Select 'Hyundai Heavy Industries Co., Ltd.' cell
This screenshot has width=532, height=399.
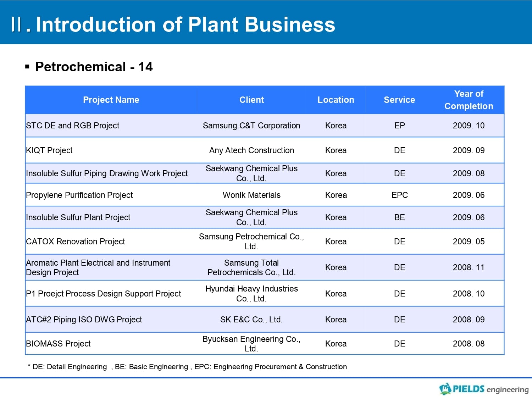[251, 294]
